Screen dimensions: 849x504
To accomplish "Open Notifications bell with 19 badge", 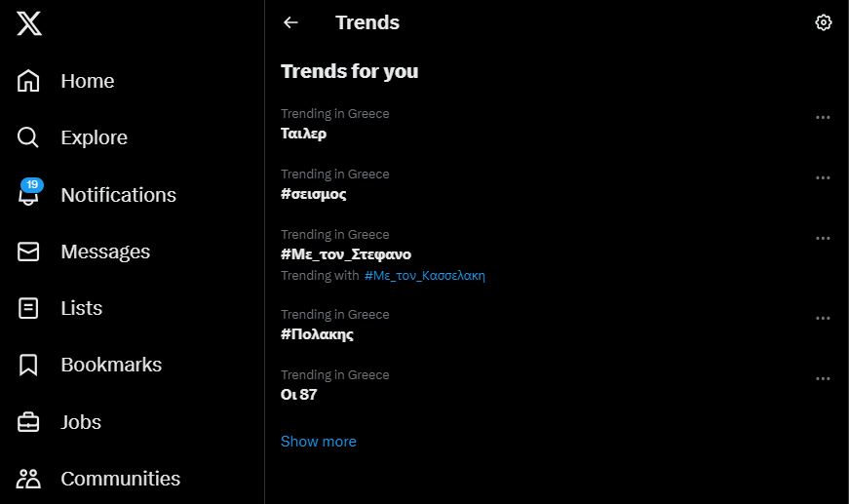I will coord(29,194).
